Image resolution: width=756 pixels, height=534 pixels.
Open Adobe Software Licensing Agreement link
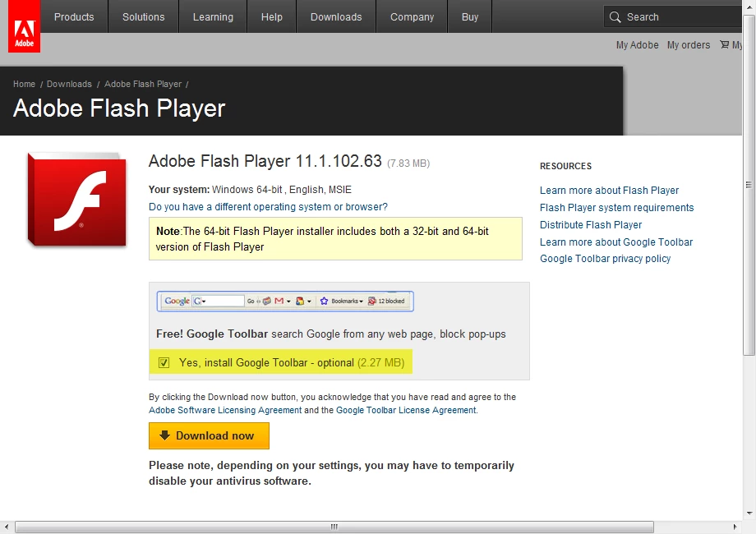225,410
